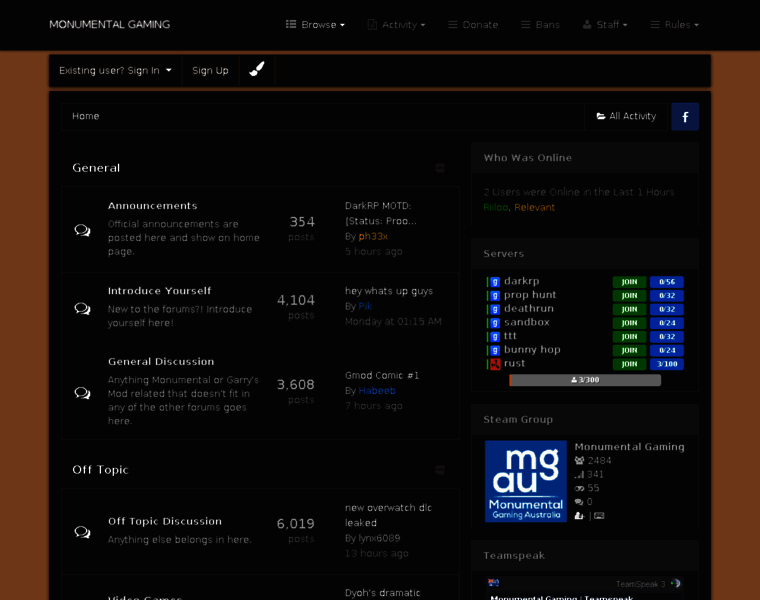This screenshot has height=600, width=760.
Task: Click the Steam group join icon
Action: click(x=579, y=516)
